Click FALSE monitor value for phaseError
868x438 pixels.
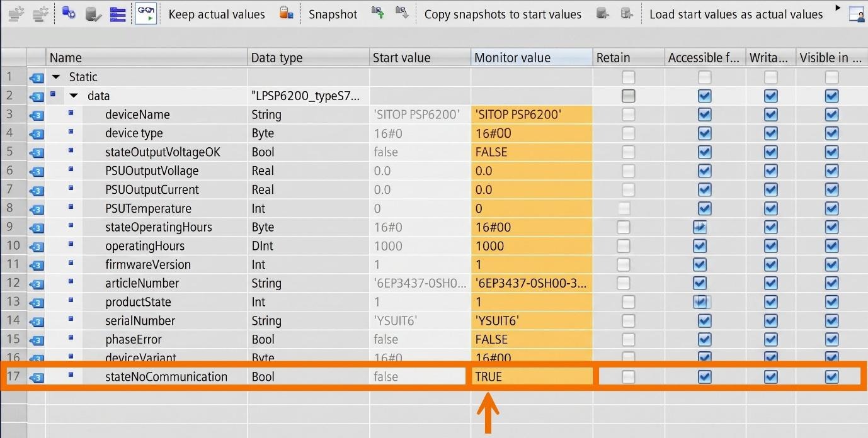(532, 340)
